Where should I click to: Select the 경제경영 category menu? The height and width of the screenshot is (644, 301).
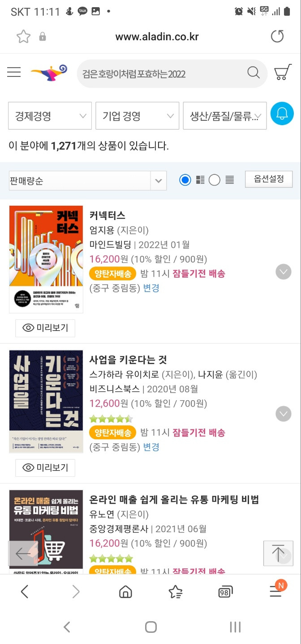50,115
